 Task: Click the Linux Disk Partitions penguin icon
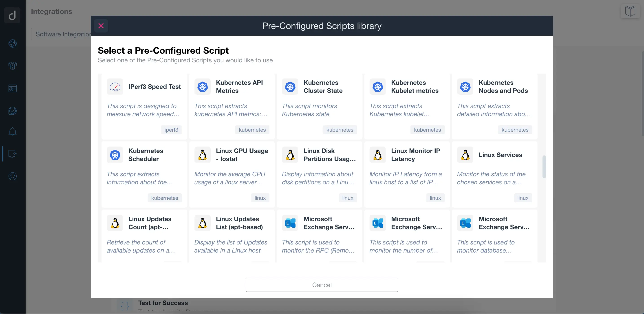click(x=290, y=155)
